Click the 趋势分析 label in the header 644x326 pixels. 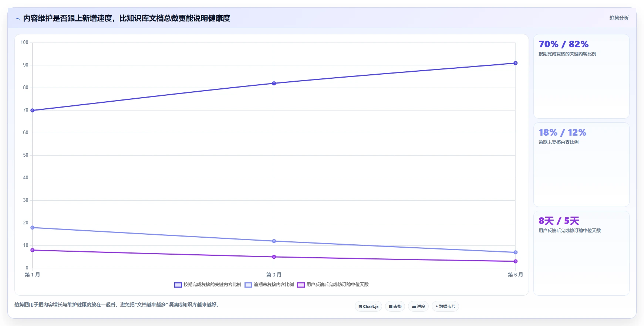(x=619, y=18)
